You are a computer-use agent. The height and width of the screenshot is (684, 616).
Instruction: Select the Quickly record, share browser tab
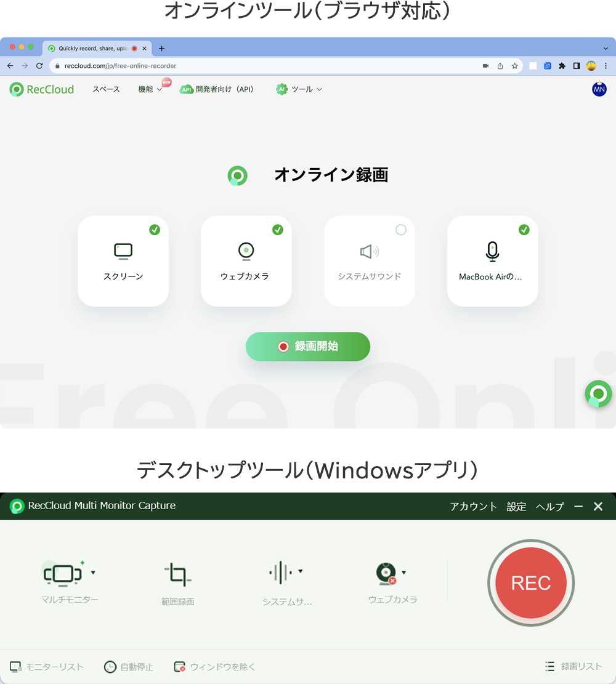[97, 49]
